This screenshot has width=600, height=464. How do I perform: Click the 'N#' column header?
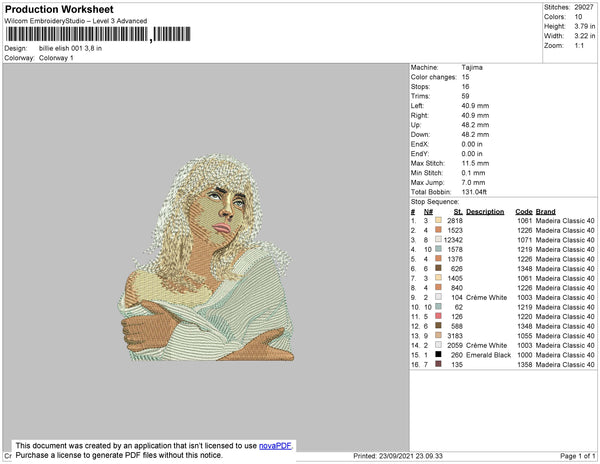click(428, 212)
